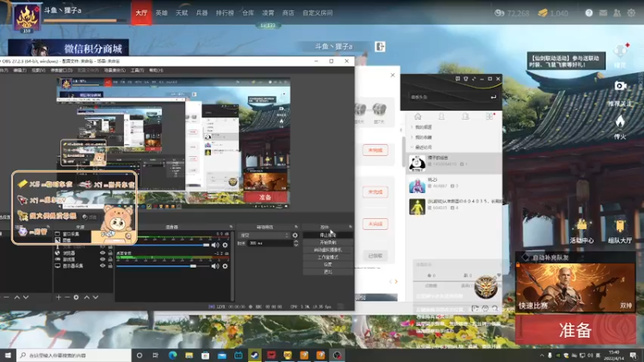Open the 传火 flame icon

[620, 121]
